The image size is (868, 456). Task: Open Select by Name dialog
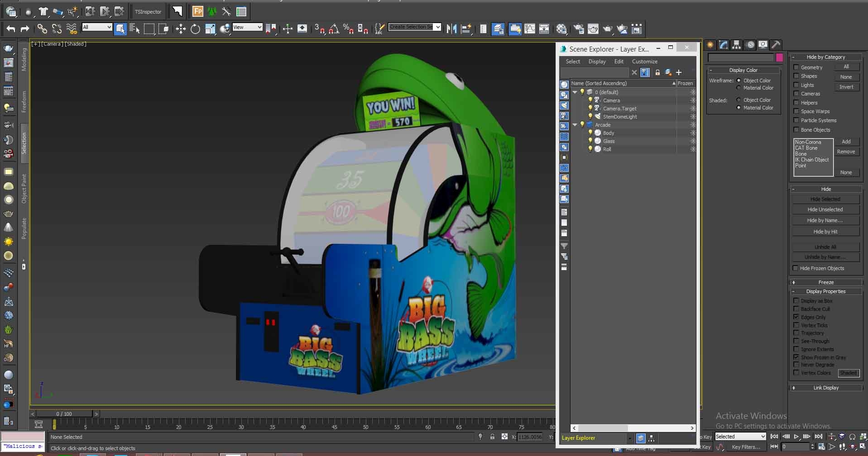point(134,28)
